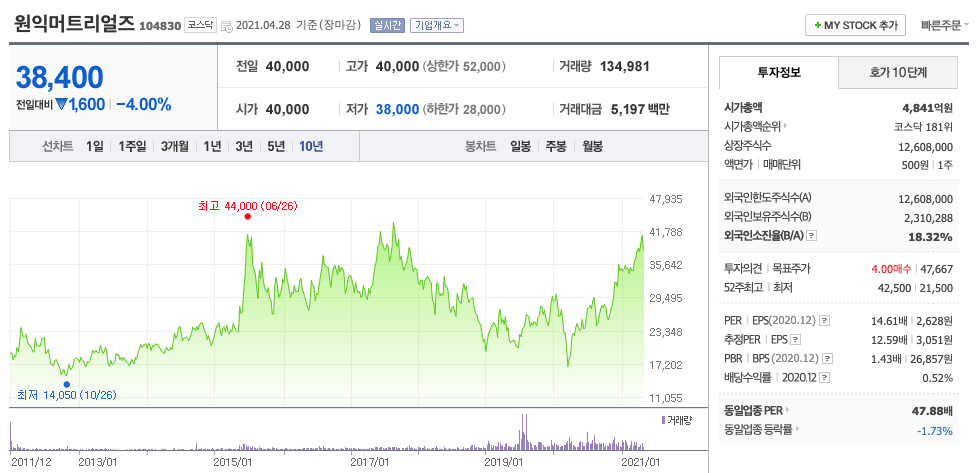Select the 10년 line chart period

(311, 147)
